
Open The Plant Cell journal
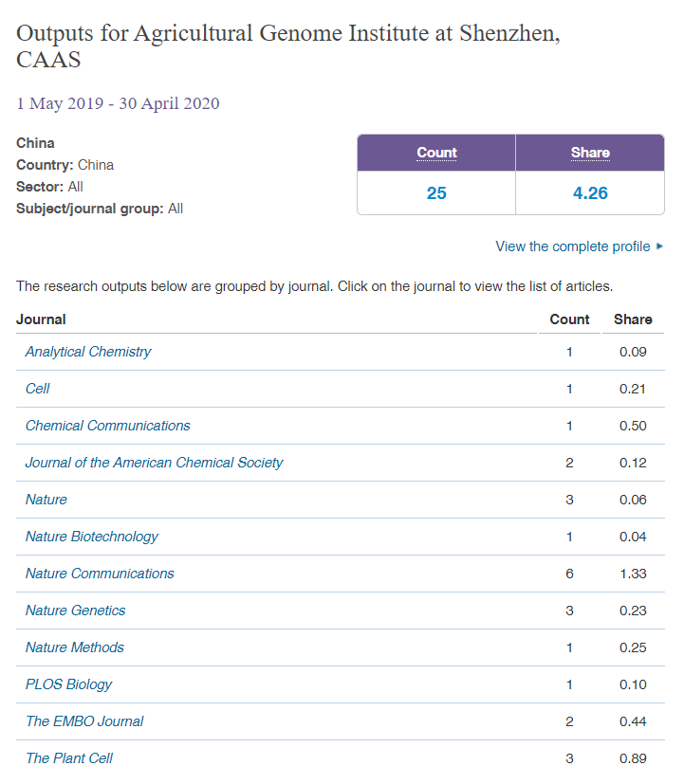(x=69, y=758)
